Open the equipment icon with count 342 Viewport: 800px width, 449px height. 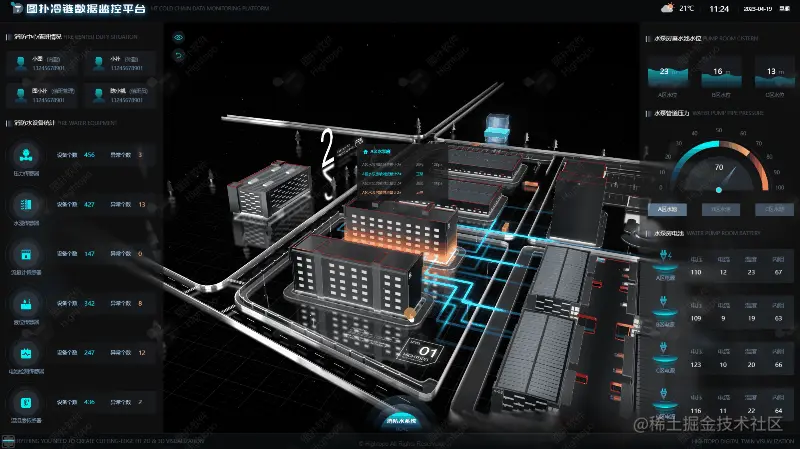(26, 304)
